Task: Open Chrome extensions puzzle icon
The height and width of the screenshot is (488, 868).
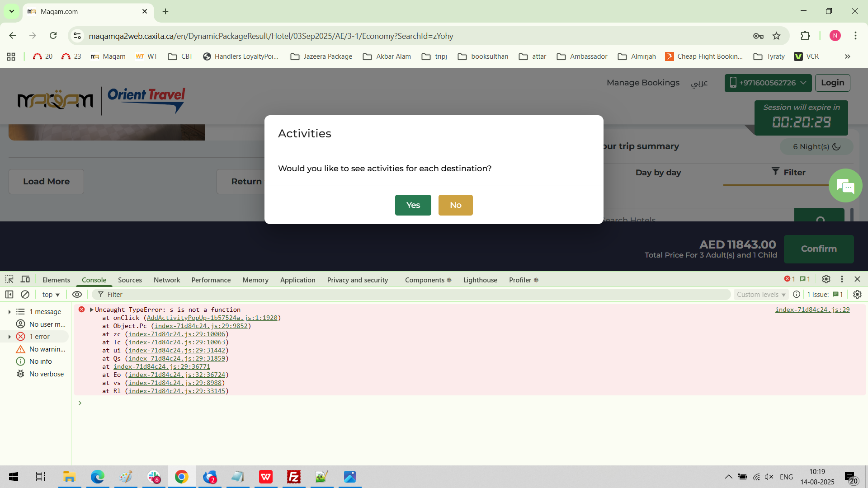Action: 805,36
